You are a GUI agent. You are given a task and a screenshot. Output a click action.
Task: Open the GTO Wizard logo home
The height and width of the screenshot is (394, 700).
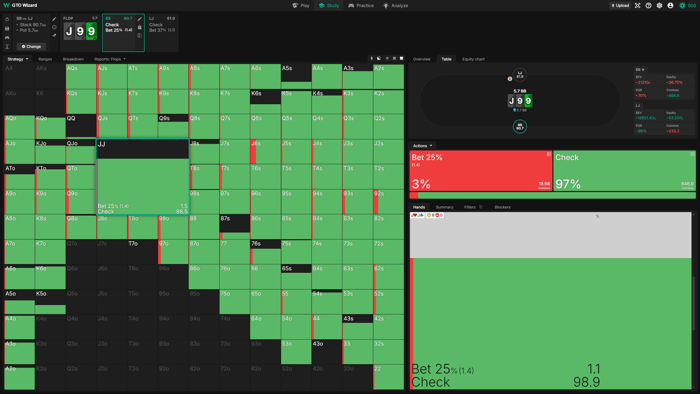[x=20, y=5]
